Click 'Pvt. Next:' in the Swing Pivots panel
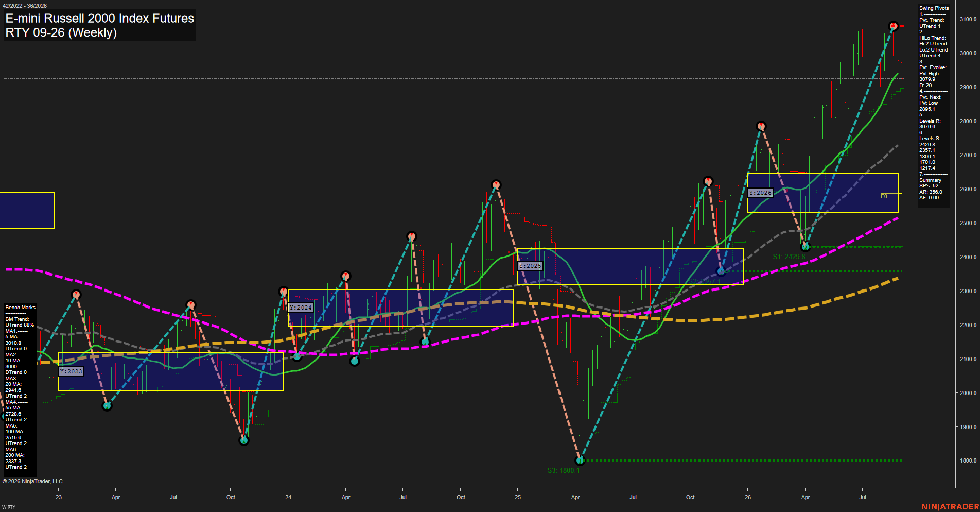 (x=930, y=97)
